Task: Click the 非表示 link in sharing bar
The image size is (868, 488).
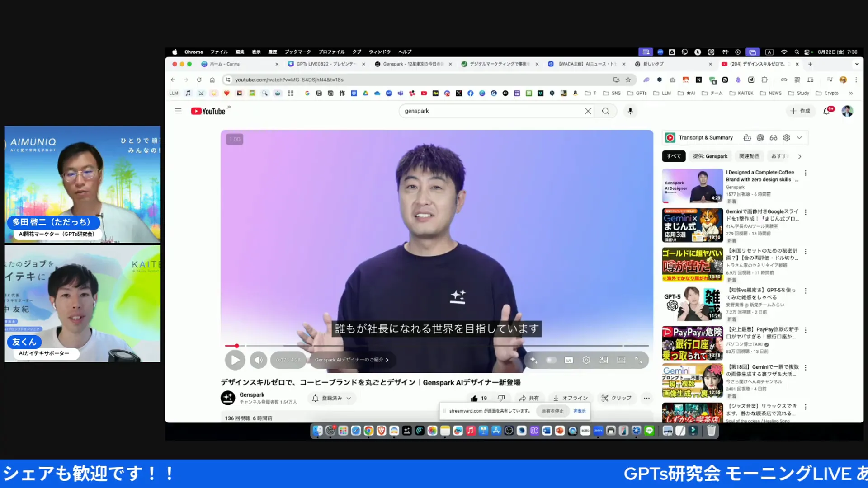Action: click(580, 411)
